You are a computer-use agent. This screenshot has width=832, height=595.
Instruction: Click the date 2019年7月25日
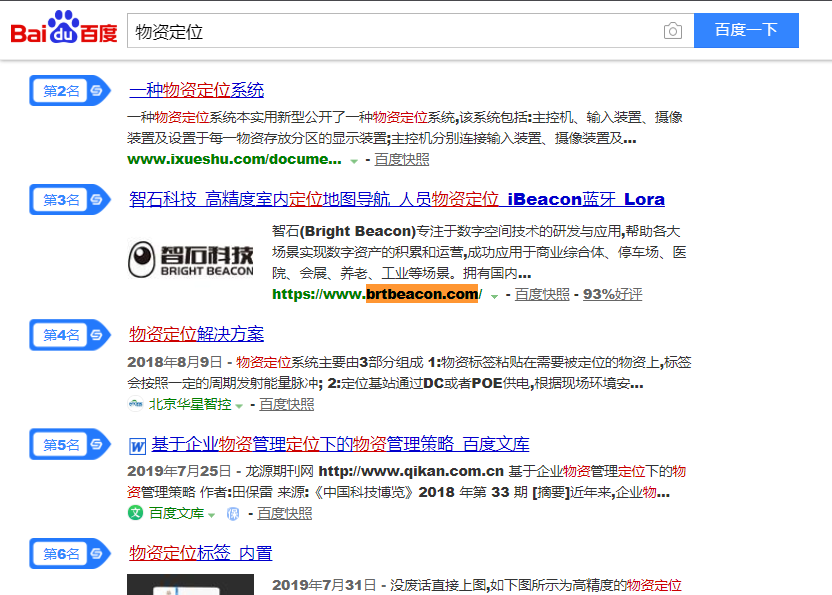[179, 471]
